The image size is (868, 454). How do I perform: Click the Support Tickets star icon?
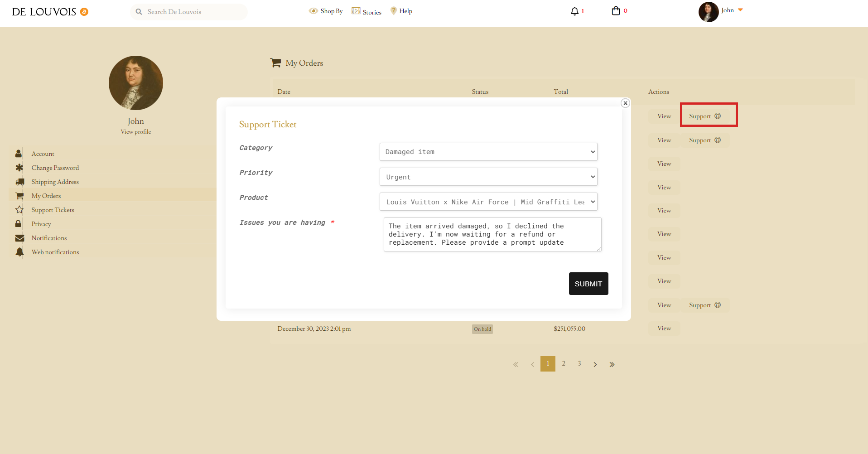[19, 210]
